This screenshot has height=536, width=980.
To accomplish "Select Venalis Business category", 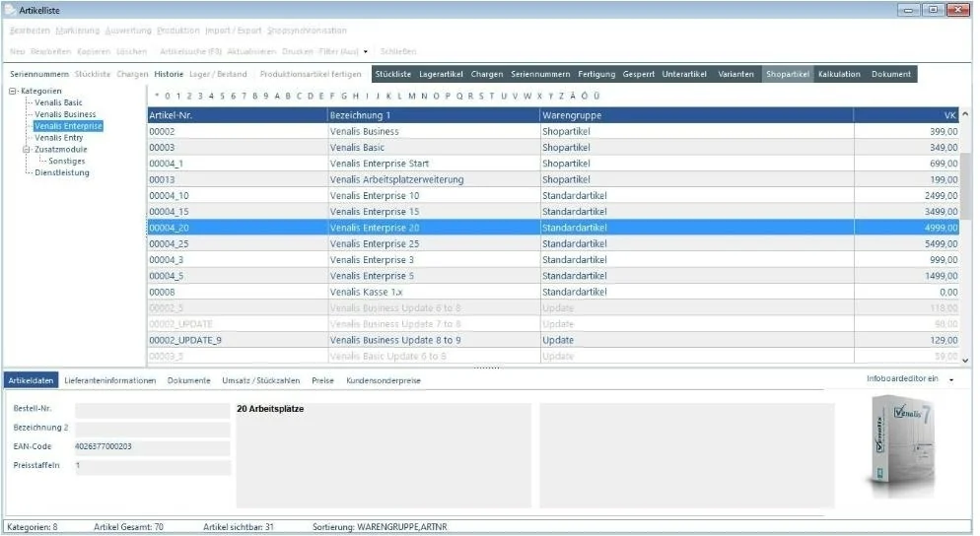I will pos(65,114).
